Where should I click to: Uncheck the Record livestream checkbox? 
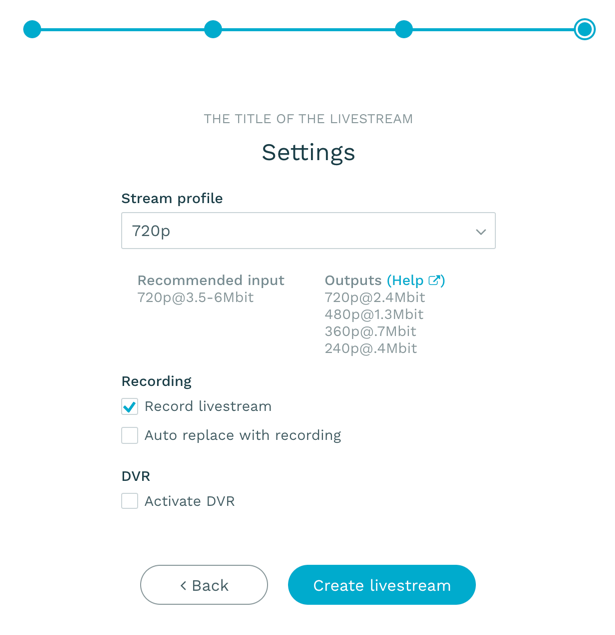[130, 407]
